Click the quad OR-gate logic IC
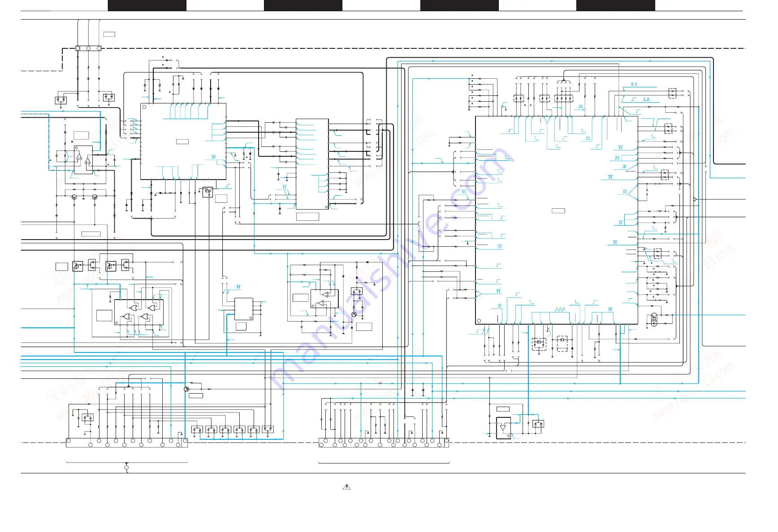 [x=139, y=312]
